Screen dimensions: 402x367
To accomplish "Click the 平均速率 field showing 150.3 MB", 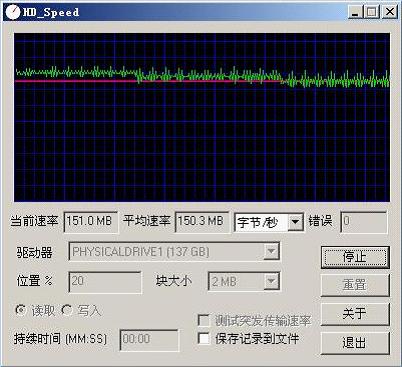I will click(202, 221).
